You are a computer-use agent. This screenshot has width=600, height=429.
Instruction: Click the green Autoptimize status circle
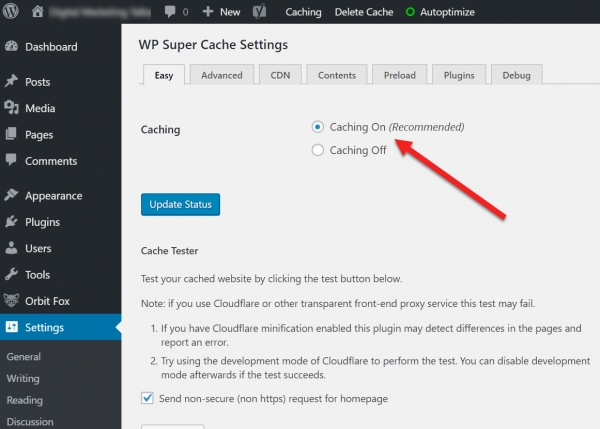(x=410, y=12)
